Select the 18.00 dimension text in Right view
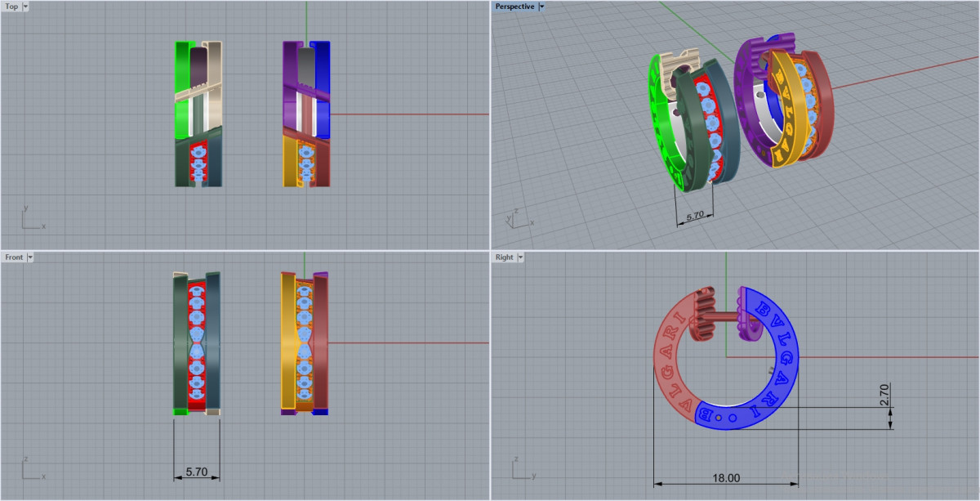The width and height of the screenshot is (980, 501). point(726,478)
